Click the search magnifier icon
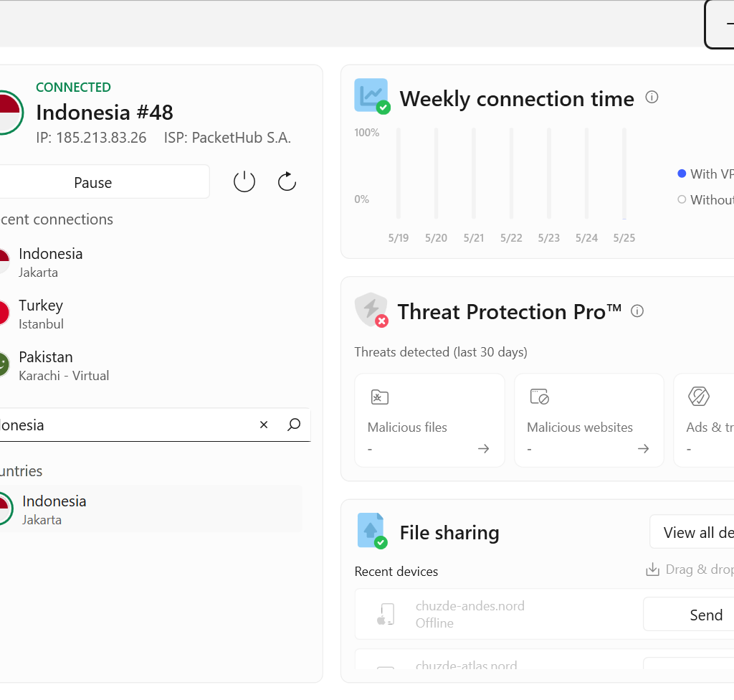This screenshot has width=734, height=700. point(293,425)
